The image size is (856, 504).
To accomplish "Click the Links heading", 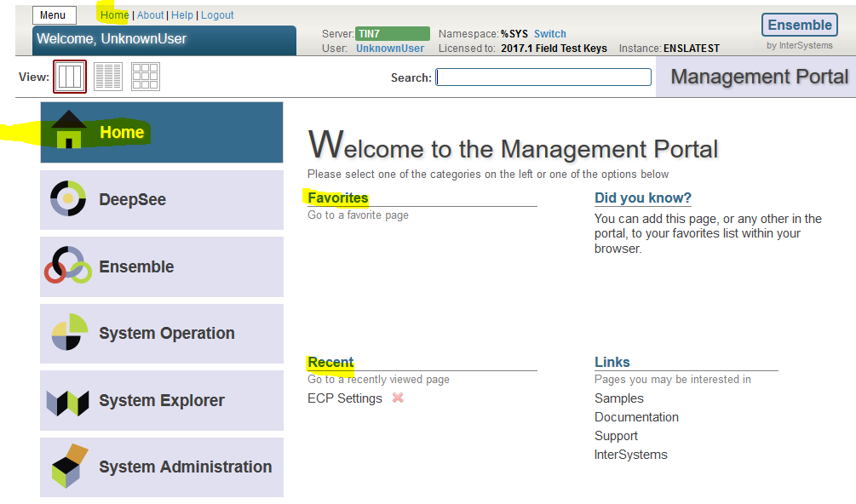I will click(612, 362).
